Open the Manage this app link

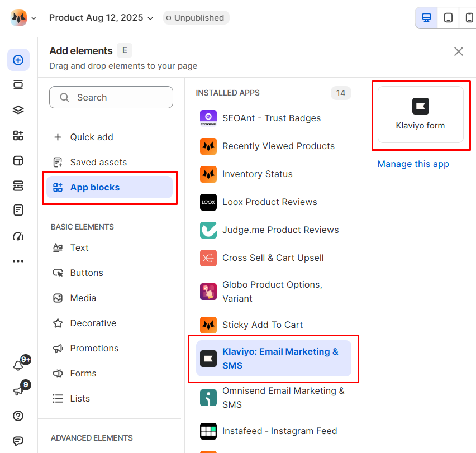tap(413, 164)
